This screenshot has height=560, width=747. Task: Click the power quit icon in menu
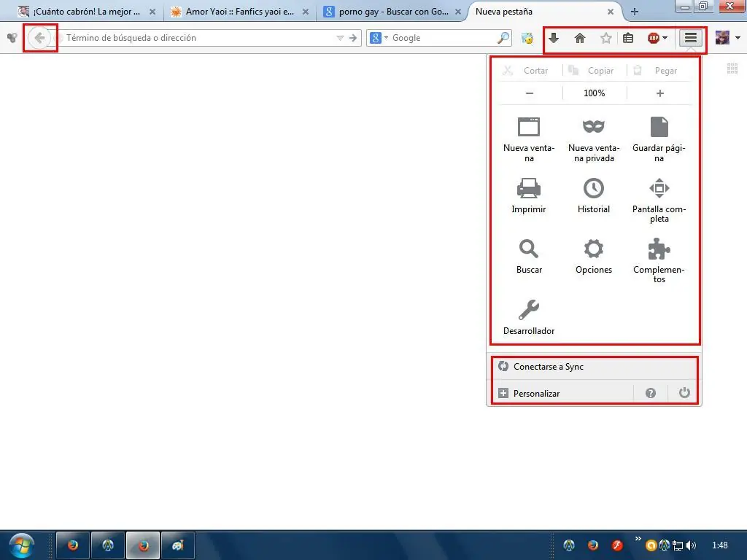click(x=684, y=393)
